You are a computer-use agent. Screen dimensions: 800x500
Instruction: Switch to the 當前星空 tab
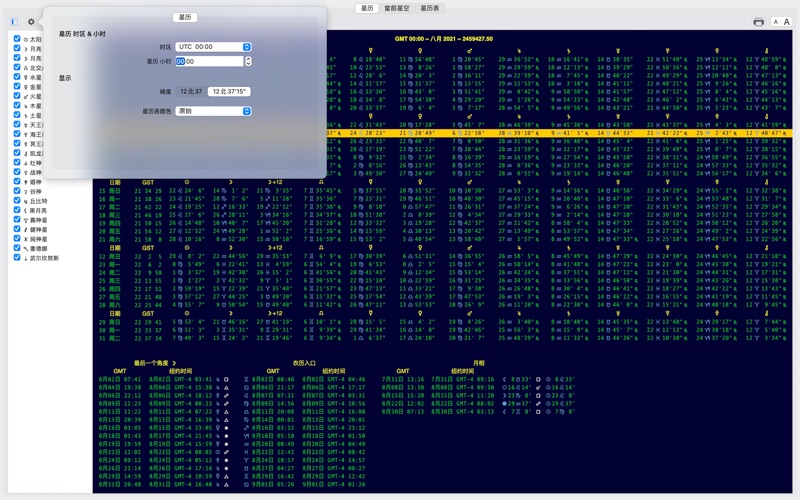click(x=398, y=8)
